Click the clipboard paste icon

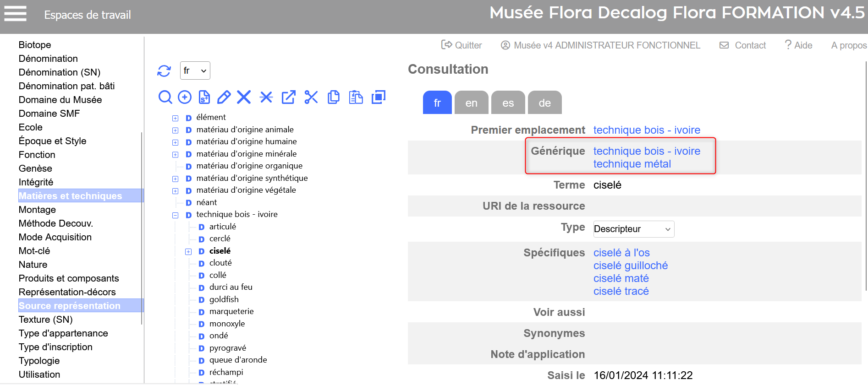(x=356, y=97)
